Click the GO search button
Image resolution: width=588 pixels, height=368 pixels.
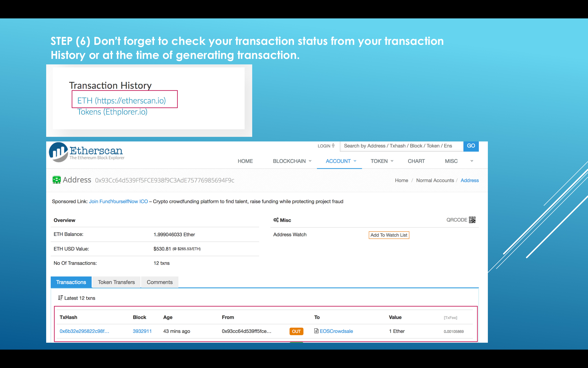click(x=471, y=146)
